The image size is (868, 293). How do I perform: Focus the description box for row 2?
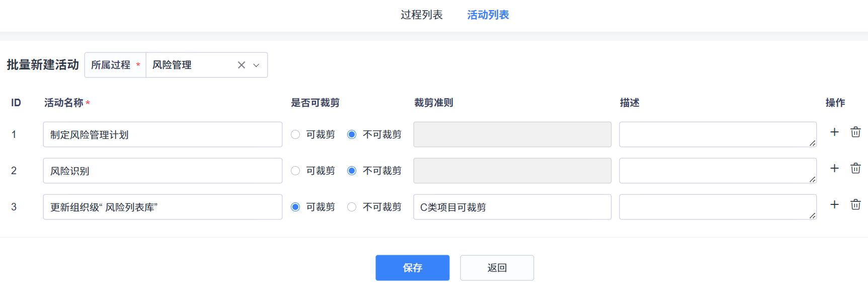tap(718, 171)
